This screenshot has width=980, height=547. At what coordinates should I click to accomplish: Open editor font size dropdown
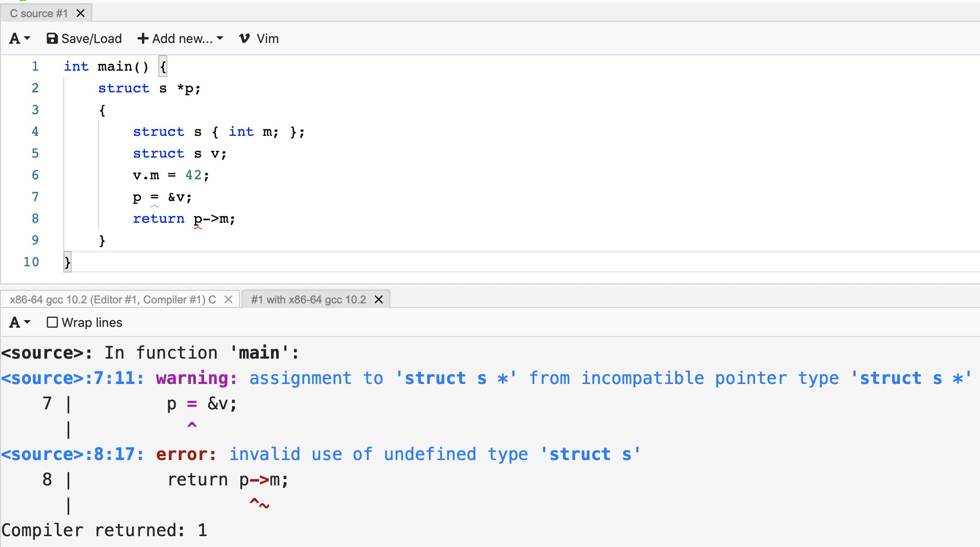(x=19, y=39)
